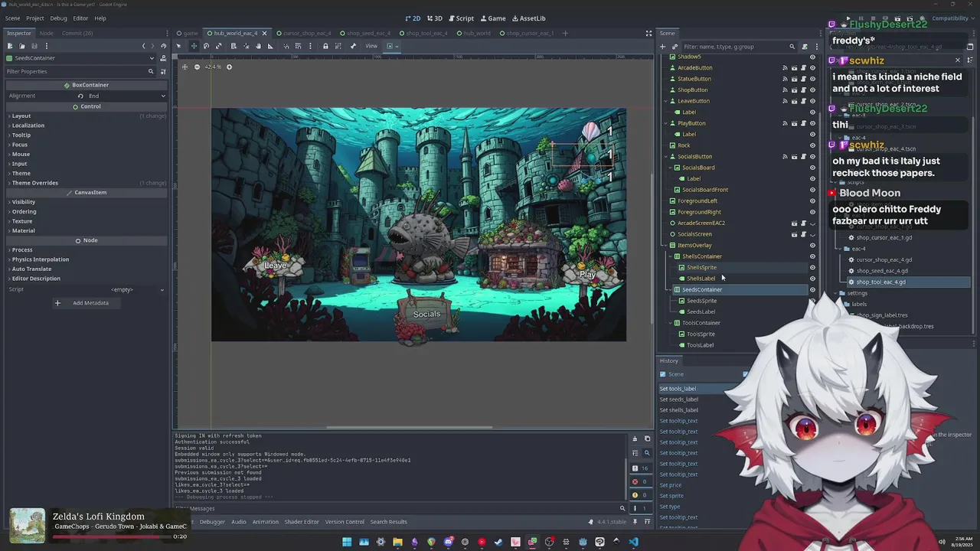Collapse LeaveButton node in scene tree
980x551 pixels.
(666, 101)
